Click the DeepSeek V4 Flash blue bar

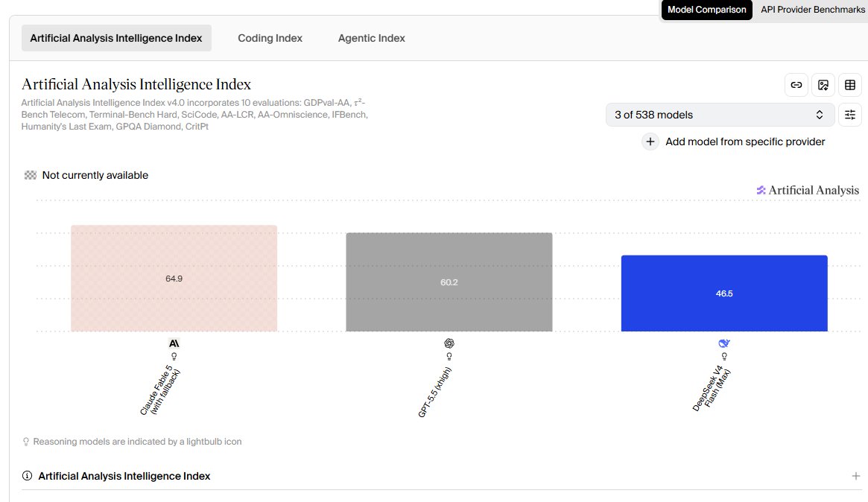click(724, 293)
